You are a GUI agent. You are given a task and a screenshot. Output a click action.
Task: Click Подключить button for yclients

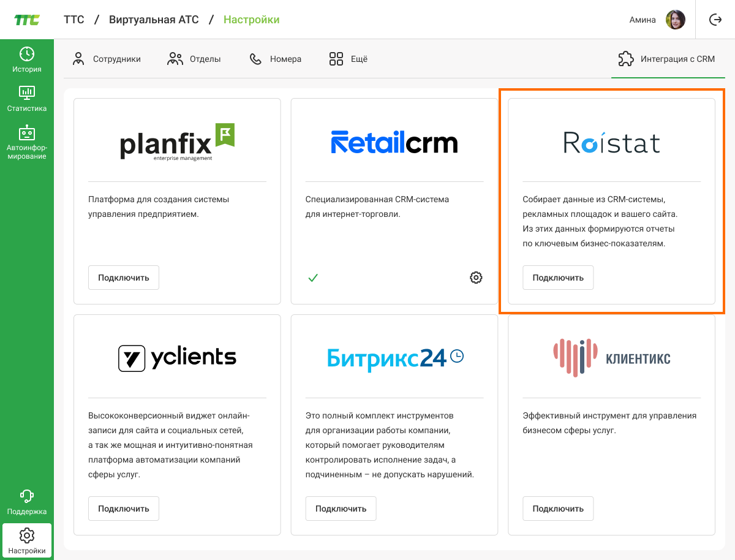[124, 509]
